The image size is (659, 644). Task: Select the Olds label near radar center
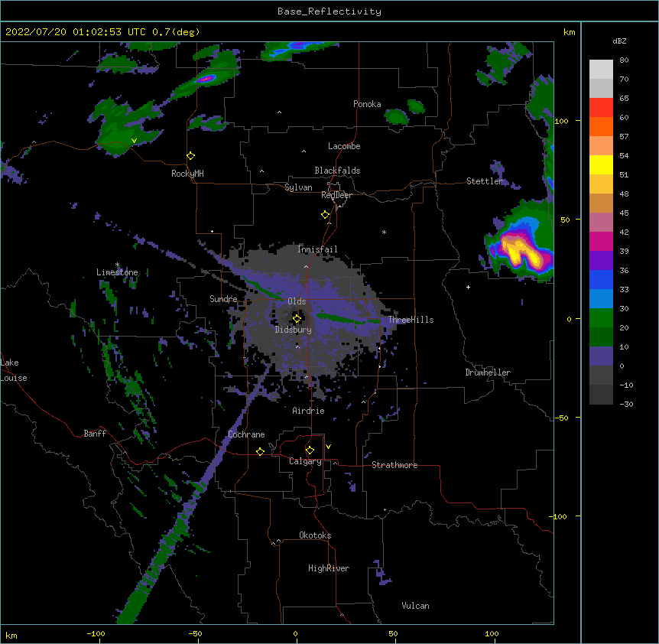pyautogui.click(x=297, y=301)
